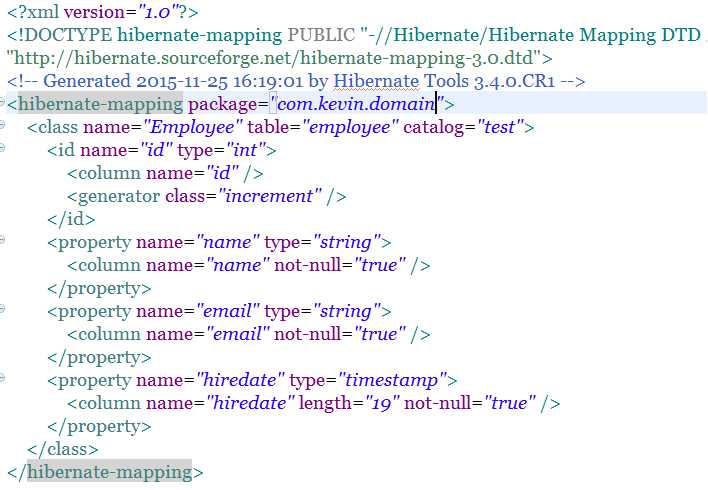Click the package attribute name
The width and height of the screenshot is (708, 490).
click(x=222, y=104)
